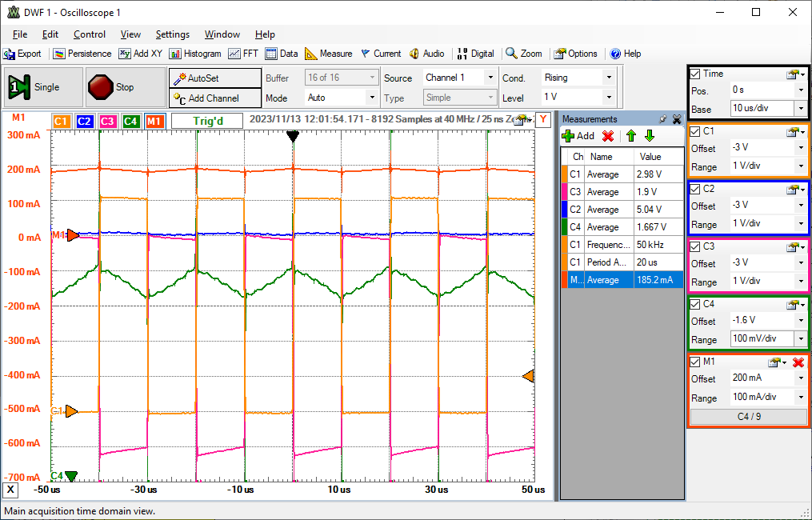Open the FFT view
The image size is (812, 520).
click(x=242, y=54)
